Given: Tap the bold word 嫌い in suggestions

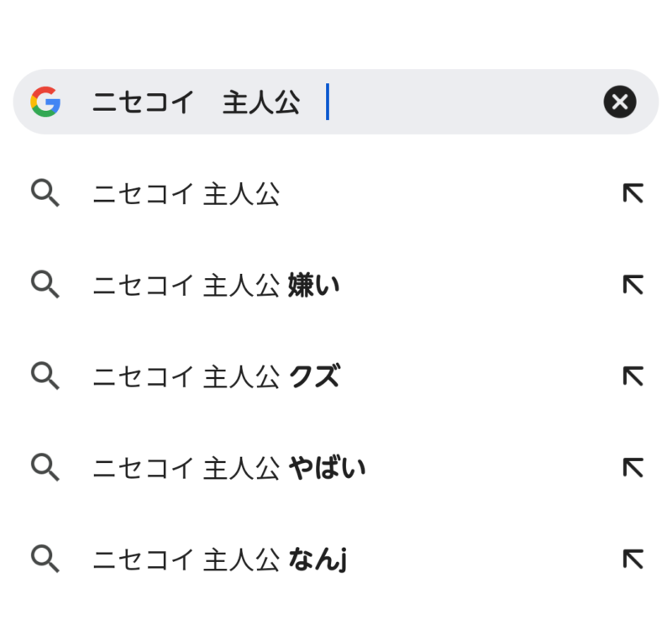Looking at the screenshot, I should coord(313,286).
